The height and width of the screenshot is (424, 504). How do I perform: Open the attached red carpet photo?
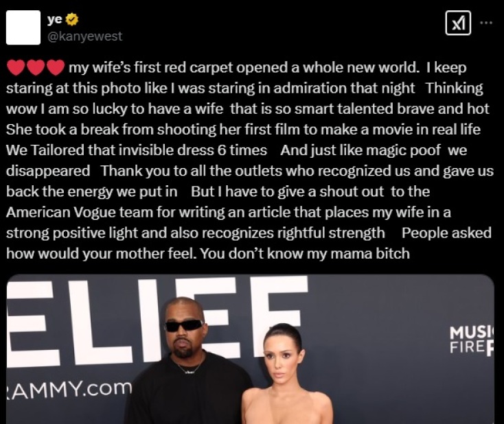tap(250, 349)
